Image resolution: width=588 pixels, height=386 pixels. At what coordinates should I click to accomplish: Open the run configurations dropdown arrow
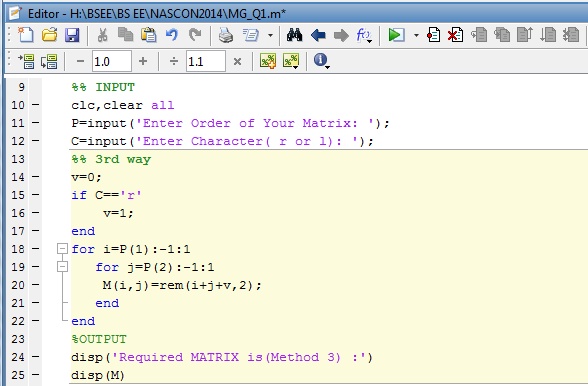click(x=416, y=36)
